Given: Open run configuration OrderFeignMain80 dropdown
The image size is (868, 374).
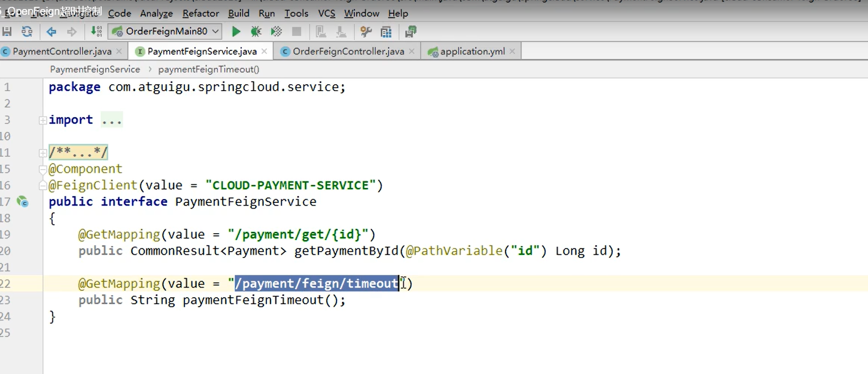Looking at the screenshot, I should coord(165,31).
